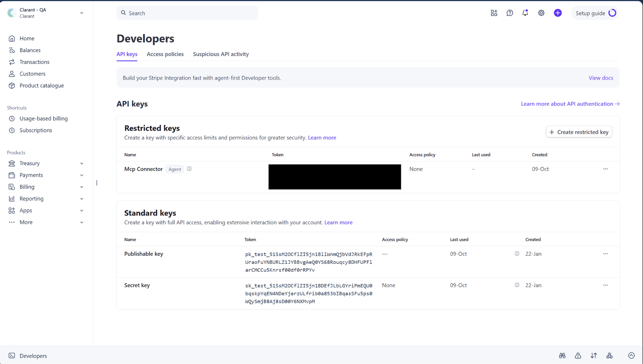Click the sidebar collapse handle

(97, 183)
